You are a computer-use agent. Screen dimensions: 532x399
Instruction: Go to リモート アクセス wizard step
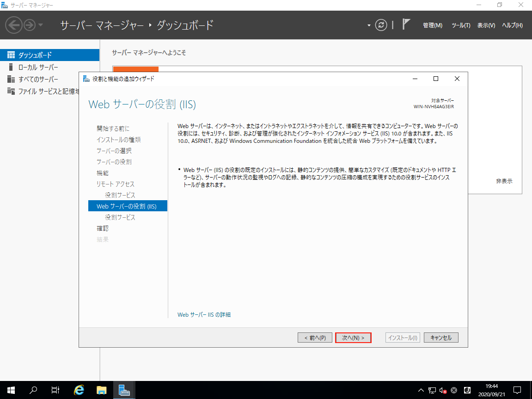(x=116, y=184)
